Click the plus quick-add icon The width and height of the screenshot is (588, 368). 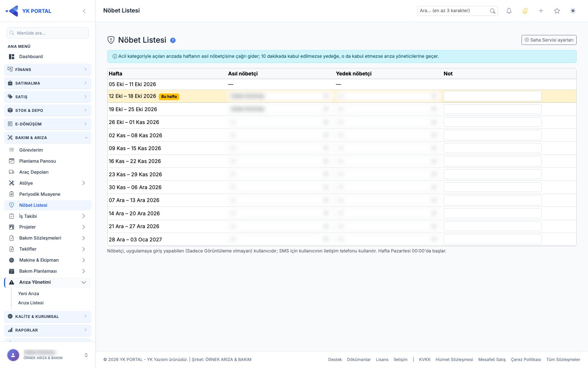pyautogui.click(x=541, y=11)
